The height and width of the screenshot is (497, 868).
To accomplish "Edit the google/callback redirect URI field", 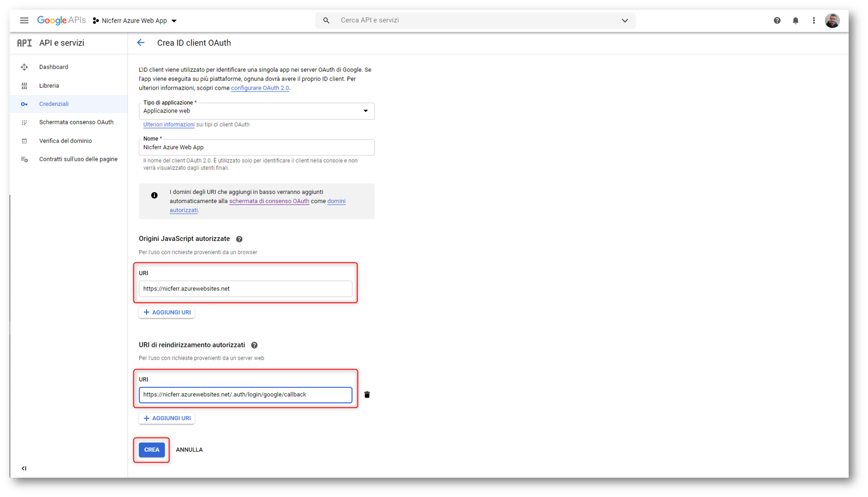I will click(246, 395).
